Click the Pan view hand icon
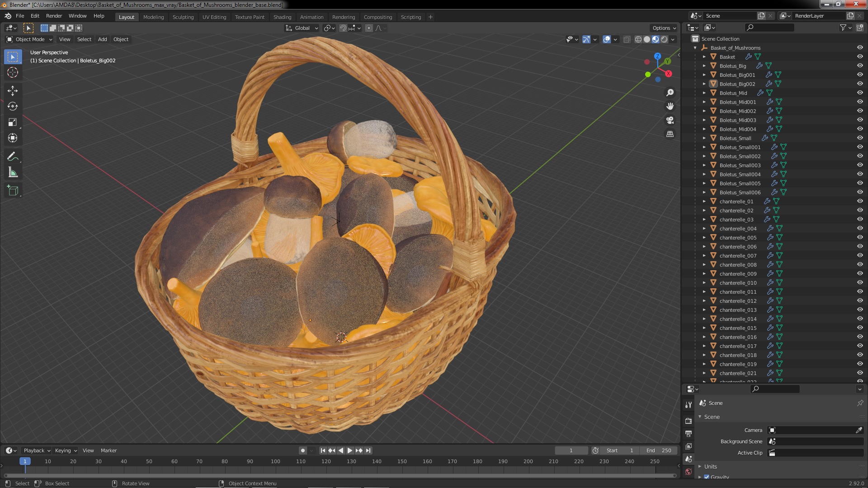868x488 pixels. point(670,106)
